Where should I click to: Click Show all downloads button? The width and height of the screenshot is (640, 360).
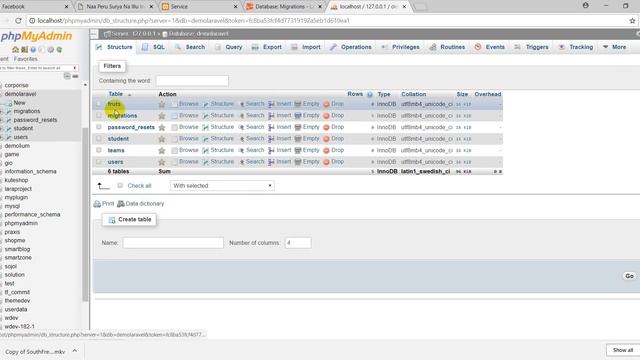(x=622, y=350)
